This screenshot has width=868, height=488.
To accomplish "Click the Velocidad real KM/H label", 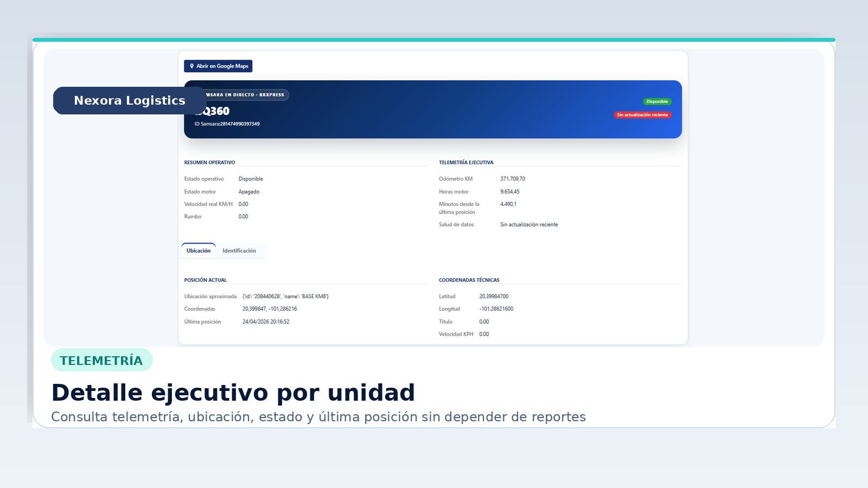I will [208, 204].
